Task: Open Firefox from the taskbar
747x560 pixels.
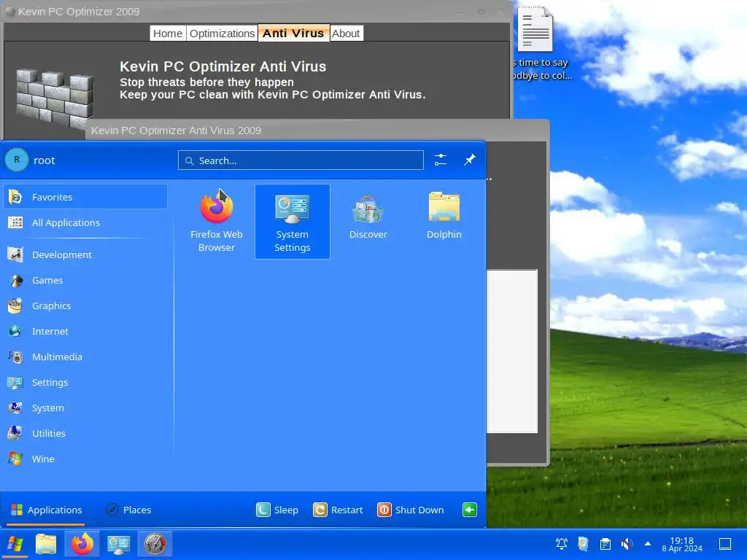Action: 82,544
